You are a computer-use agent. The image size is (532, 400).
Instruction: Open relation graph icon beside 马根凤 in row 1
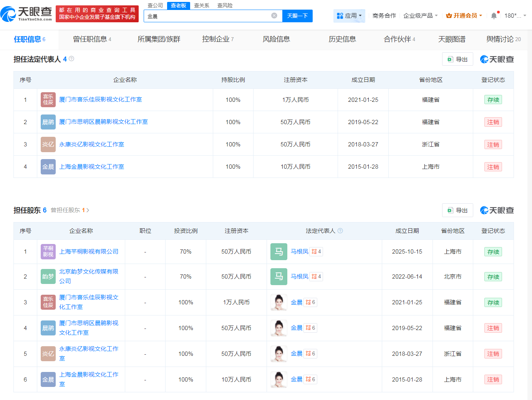tap(314, 252)
